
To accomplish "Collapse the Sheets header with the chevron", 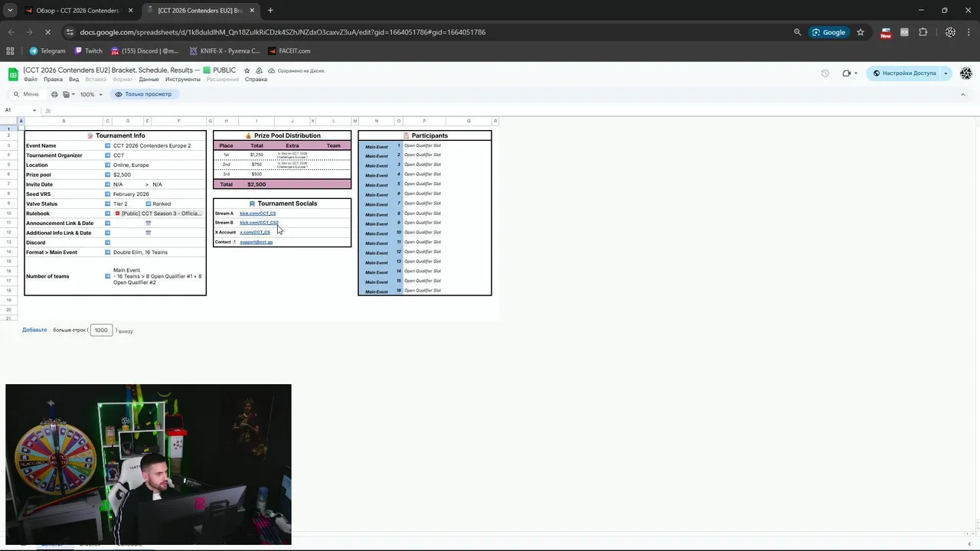I will coord(963,94).
